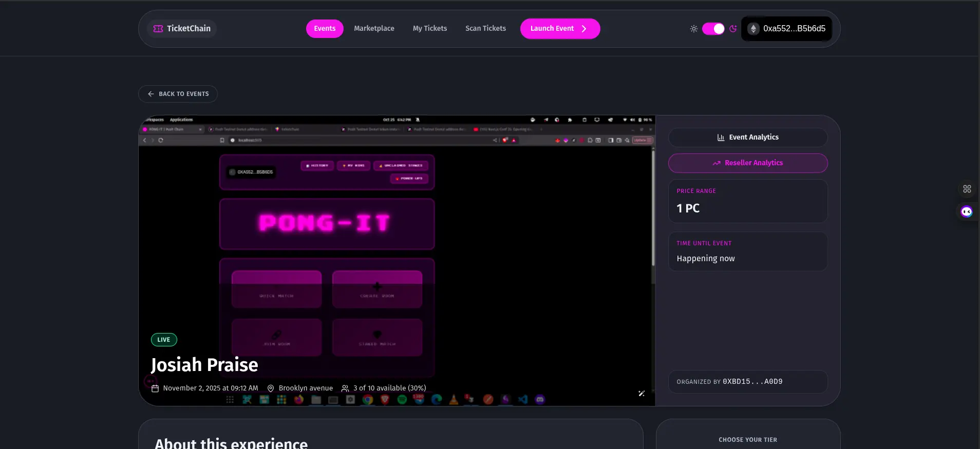Click the calendar icon beside event date
Screen dimensions: 980x449
pos(155,388)
